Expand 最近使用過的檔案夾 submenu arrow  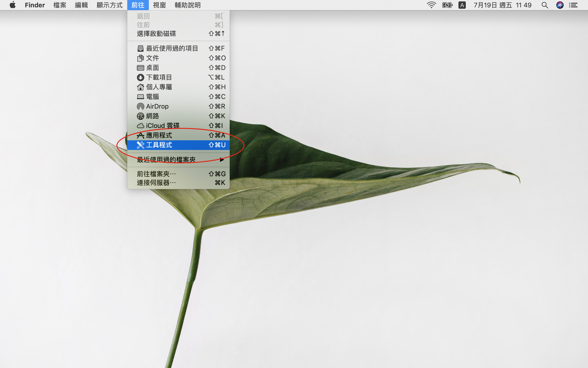(x=222, y=160)
